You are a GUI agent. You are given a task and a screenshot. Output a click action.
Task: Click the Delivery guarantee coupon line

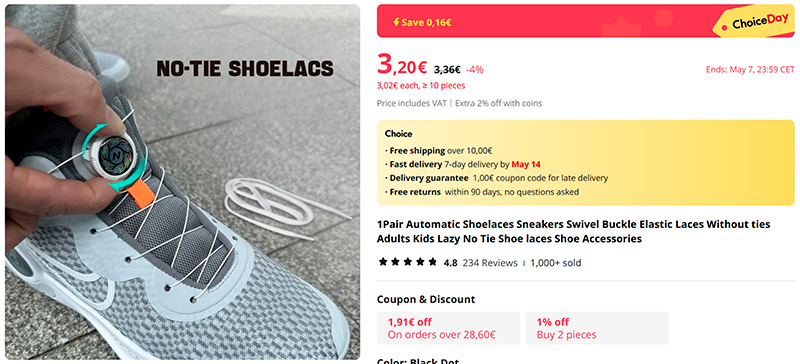496,179
